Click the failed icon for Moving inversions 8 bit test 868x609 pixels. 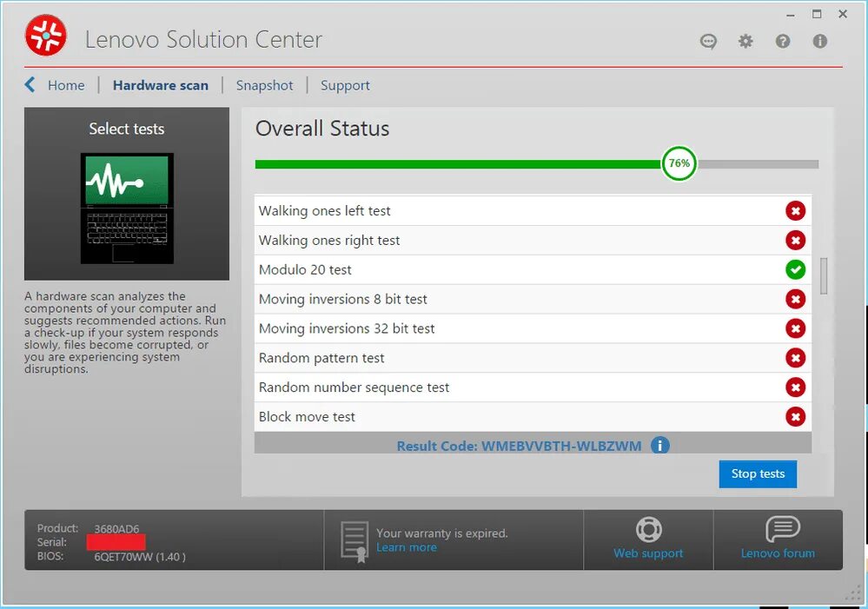point(796,299)
